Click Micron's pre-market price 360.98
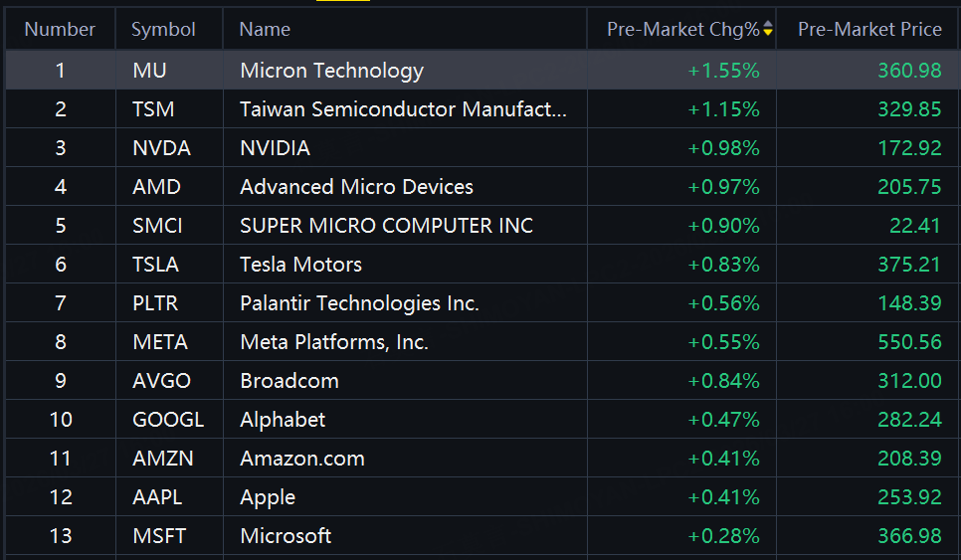961x560 pixels. [909, 71]
